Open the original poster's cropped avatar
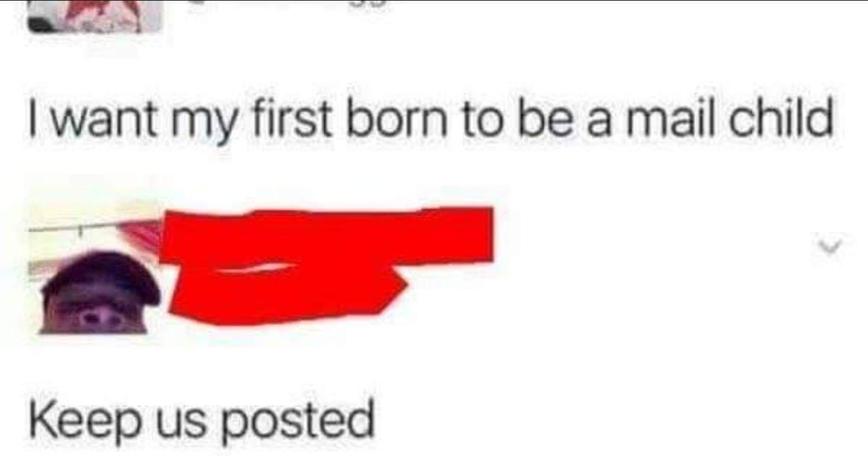868x456 pixels. [95, 16]
